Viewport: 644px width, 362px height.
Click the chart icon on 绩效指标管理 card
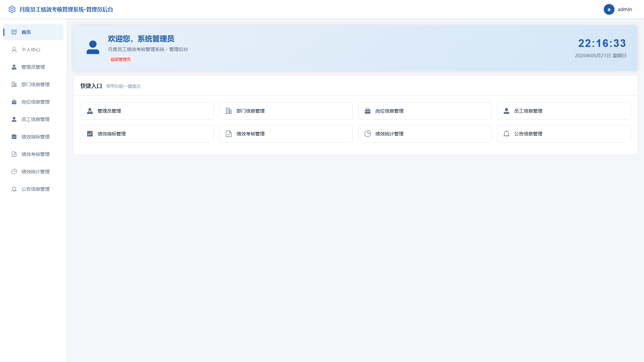coord(90,134)
